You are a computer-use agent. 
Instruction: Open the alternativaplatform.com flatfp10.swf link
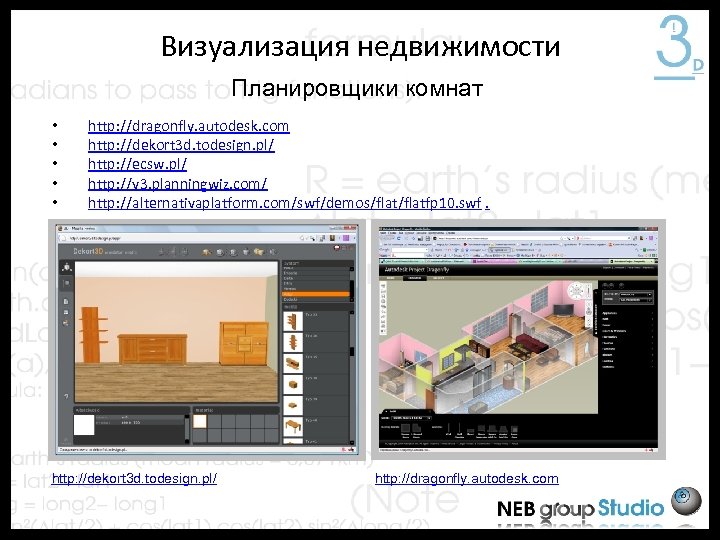coord(285,202)
